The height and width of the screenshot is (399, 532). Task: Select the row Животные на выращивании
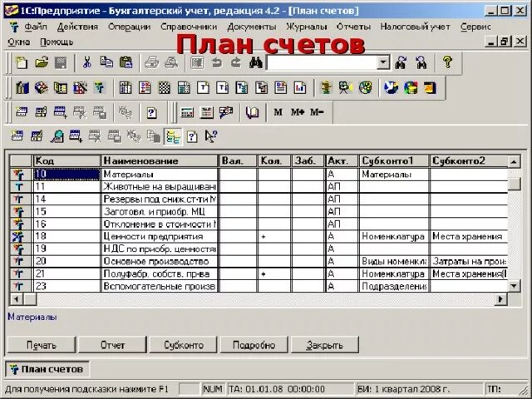(x=259, y=186)
